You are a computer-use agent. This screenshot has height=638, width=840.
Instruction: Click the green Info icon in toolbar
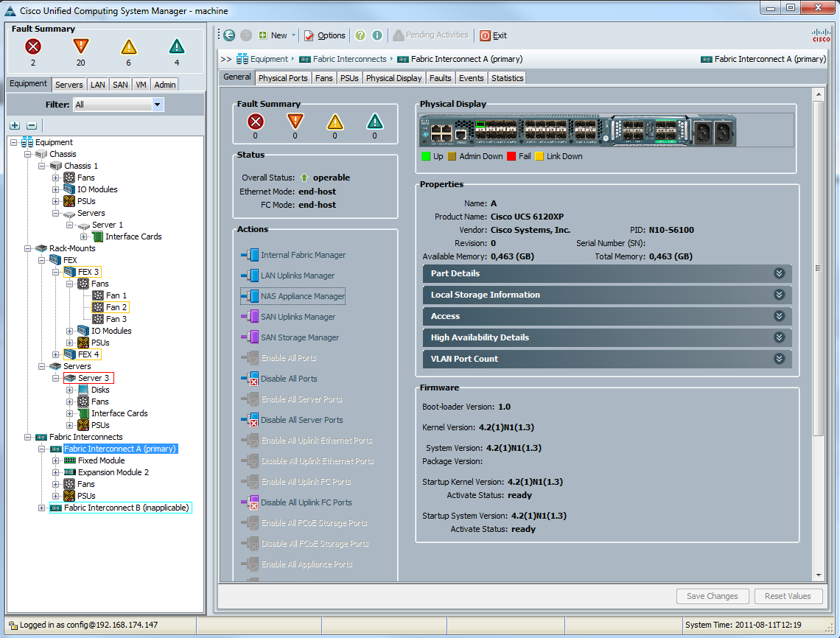377,35
